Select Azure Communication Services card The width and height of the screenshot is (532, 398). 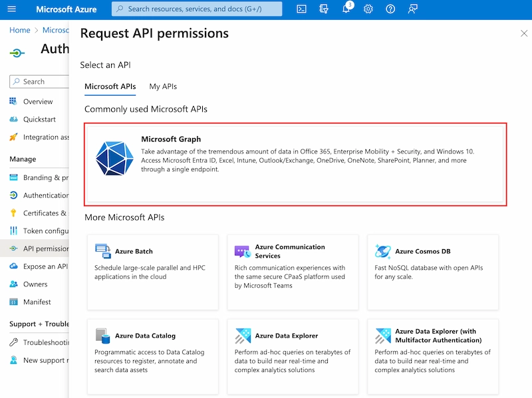point(293,272)
